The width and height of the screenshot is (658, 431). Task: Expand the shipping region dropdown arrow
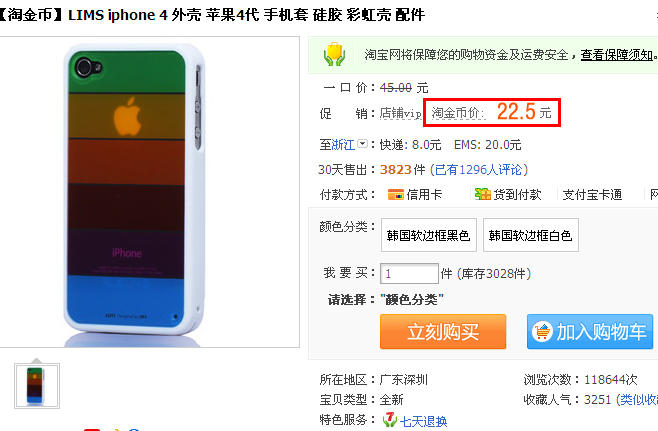click(363, 144)
